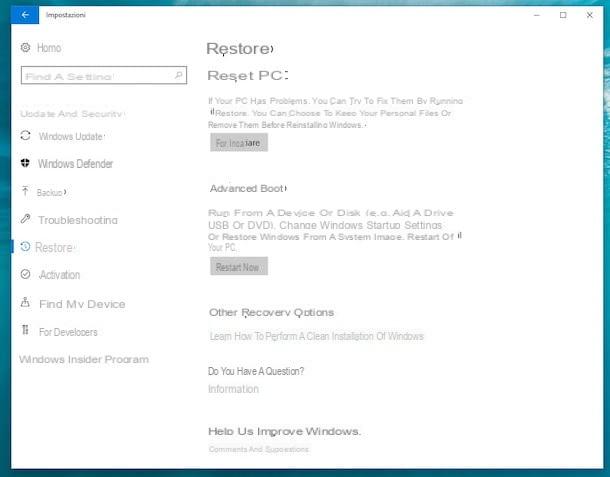Screen dimensions: 610x477
Task: Click in the Find A Setting box
Action: coord(104,75)
